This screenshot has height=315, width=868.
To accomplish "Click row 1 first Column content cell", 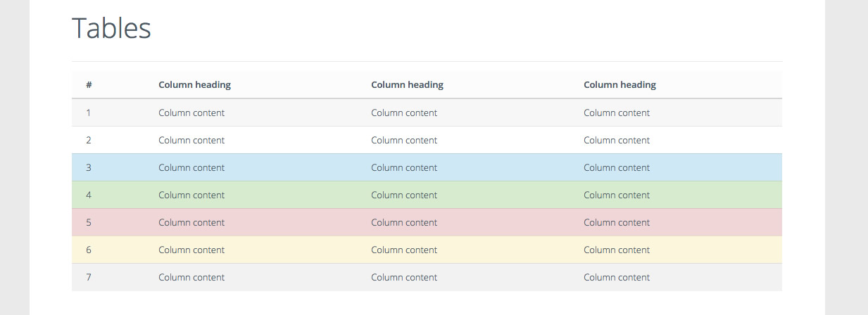I will tap(191, 112).
